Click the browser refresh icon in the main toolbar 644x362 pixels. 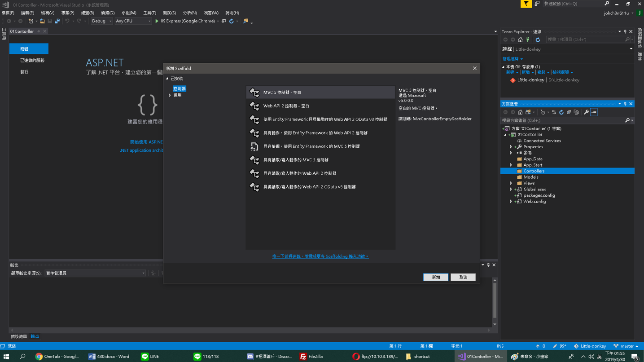[232, 21]
